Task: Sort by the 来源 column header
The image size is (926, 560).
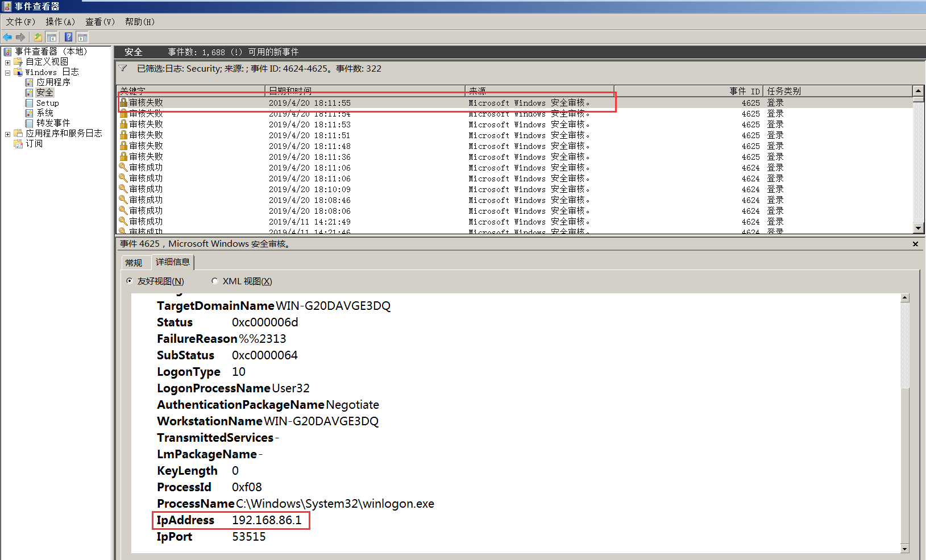Action: click(x=539, y=91)
